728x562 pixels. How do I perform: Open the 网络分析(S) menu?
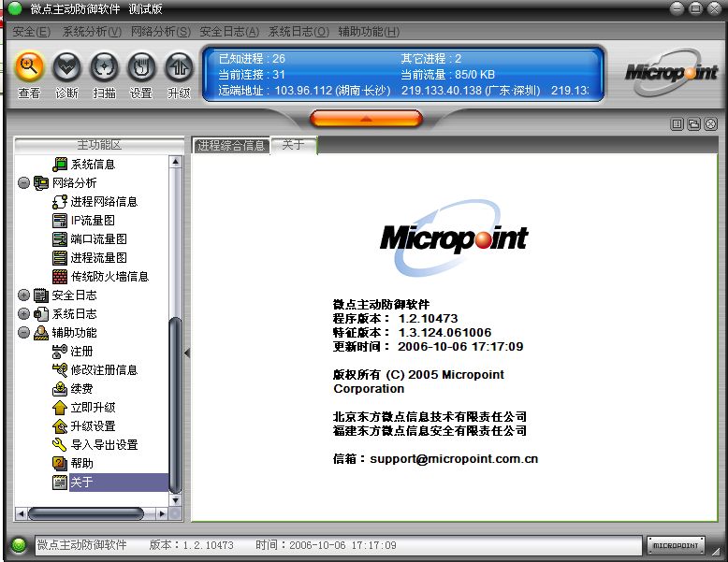point(161,32)
